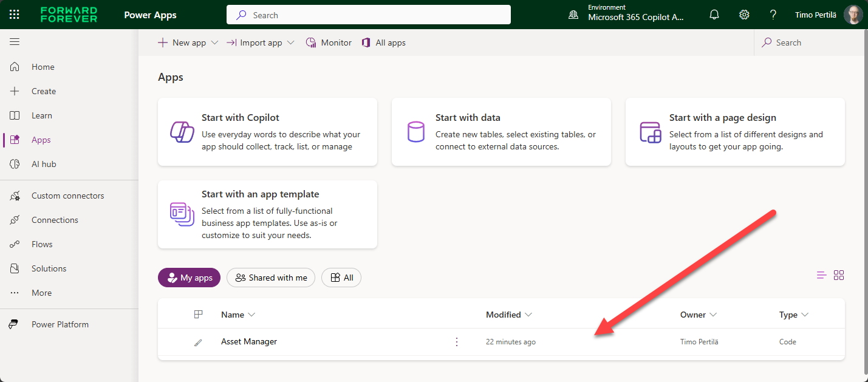The image size is (868, 382).
Task: Select the Shared with me tab
Action: 271,278
